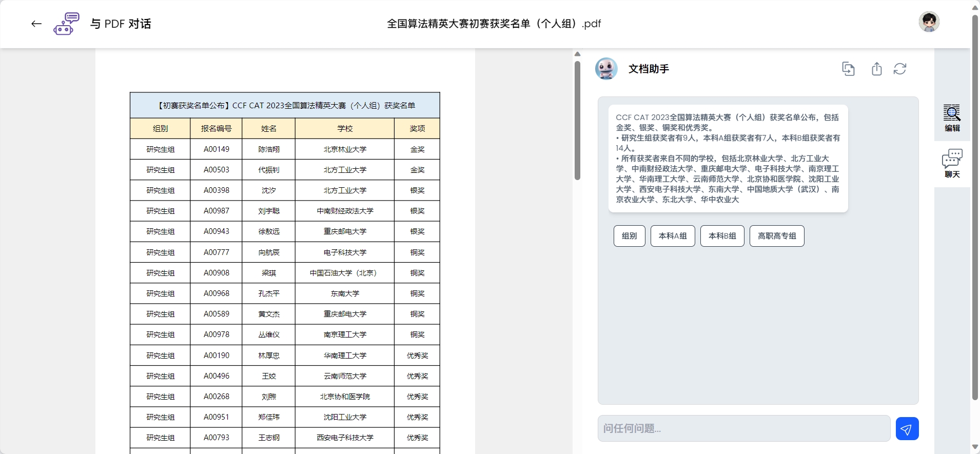Click the PDF chat robot logo
Screen dimensions: 980x454
tap(67, 24)
